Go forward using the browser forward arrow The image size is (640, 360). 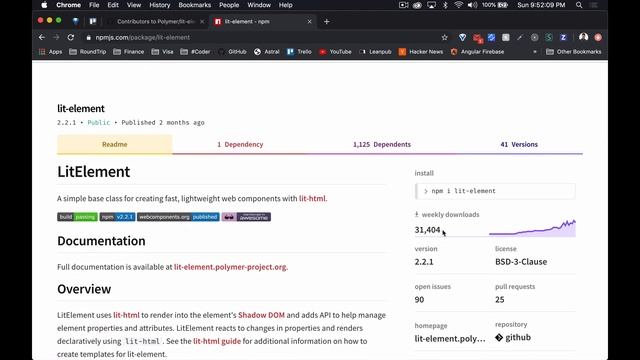tap(56, 37)
